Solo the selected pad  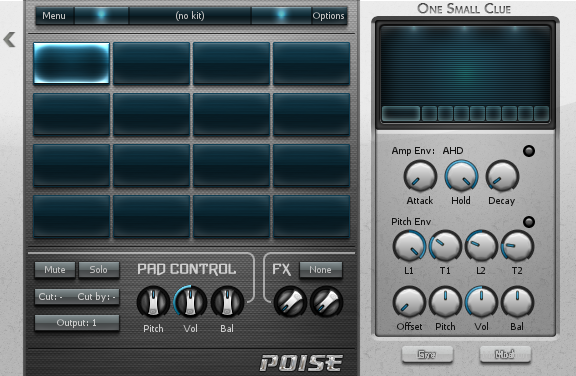coord(98,270)
